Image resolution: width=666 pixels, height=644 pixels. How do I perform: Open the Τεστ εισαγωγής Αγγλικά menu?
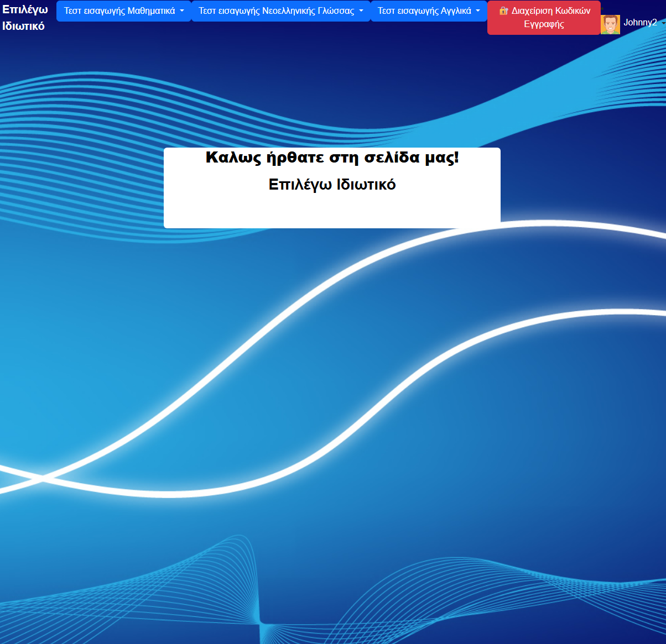pos(424,11)
